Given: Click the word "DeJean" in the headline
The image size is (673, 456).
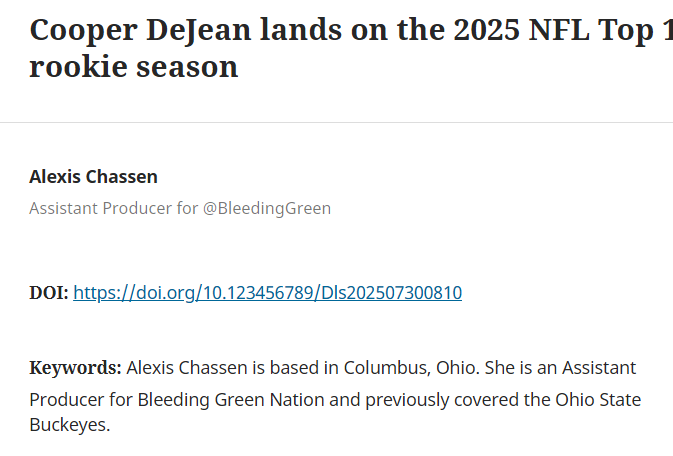Looking at the screenshot, I should click(x=198, y=31).
